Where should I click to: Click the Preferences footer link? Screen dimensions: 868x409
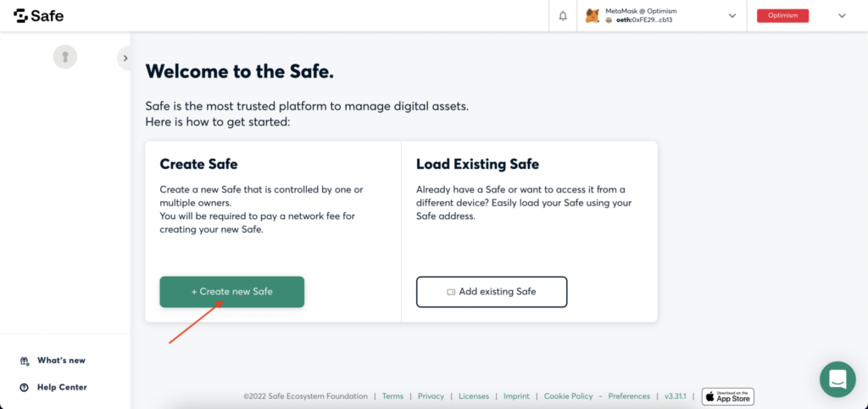point(629,396)
